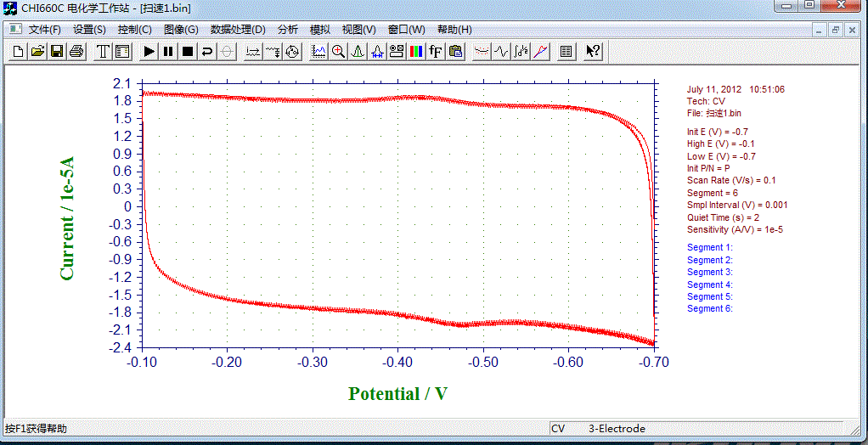Click the -0.40 potential axis label
This screenshot has height=445, width=868.
point(397,362)
